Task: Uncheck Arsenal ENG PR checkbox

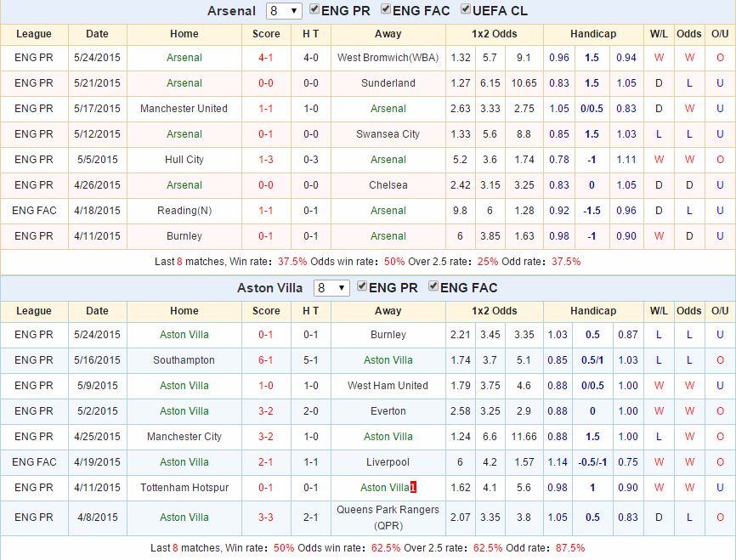Action: point(314,8)
